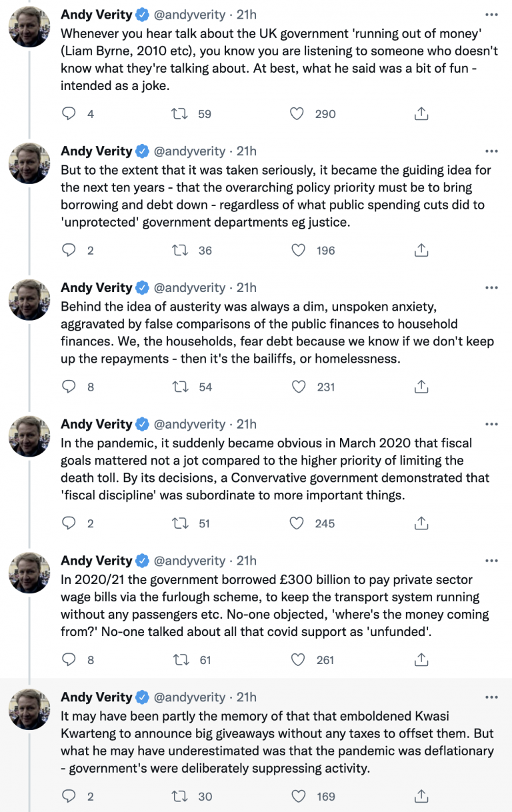Like the tweet with 290 likes
The width and height of the screenshot is (512, 812).
pyautogui.click(x=297, y=114)
